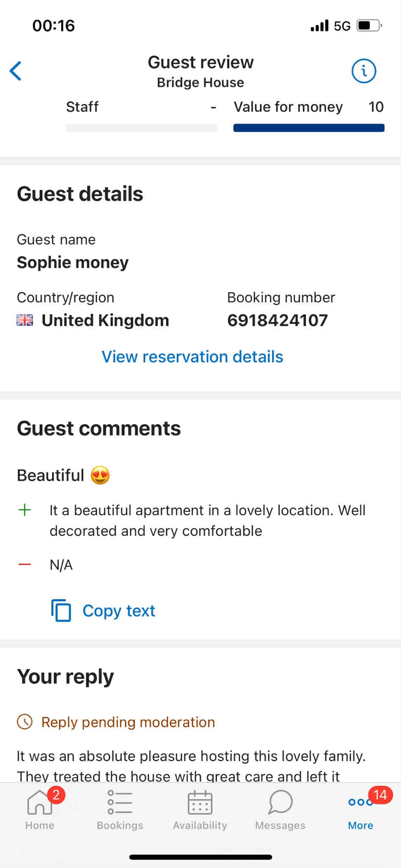Tap the red minus negative comment icon

point(25,564)
